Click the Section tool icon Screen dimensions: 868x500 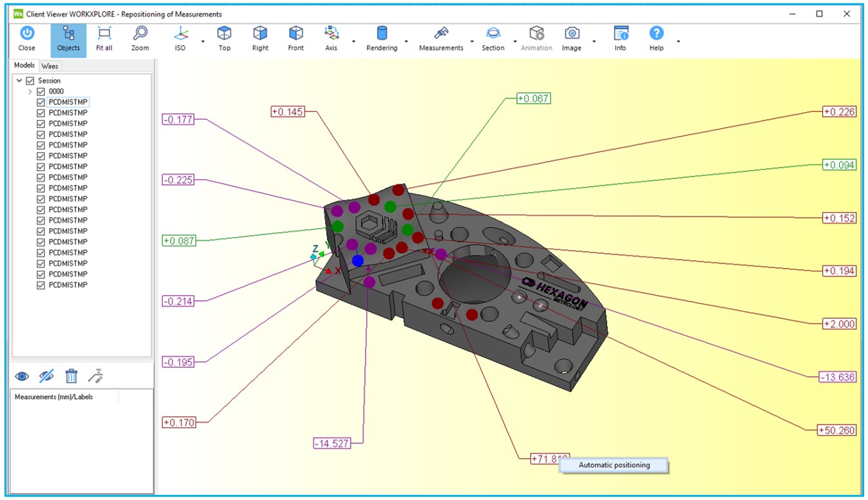point(493,33)
